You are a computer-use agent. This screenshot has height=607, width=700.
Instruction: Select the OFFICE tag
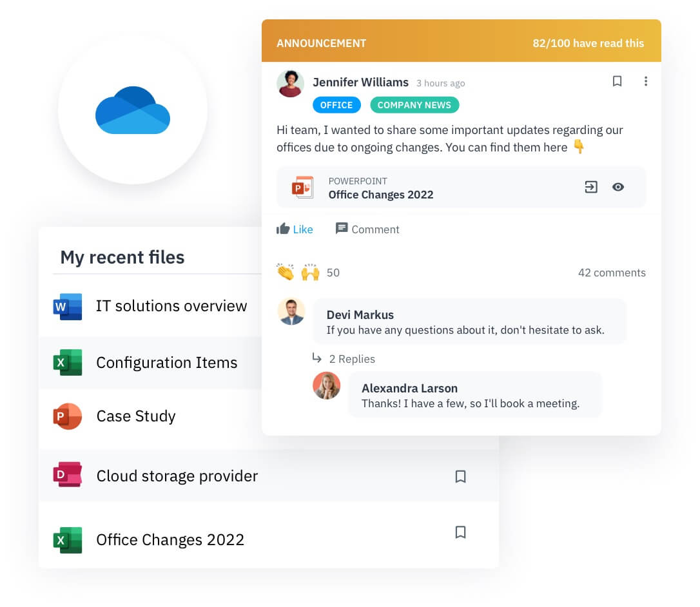(x=336, y=105)
